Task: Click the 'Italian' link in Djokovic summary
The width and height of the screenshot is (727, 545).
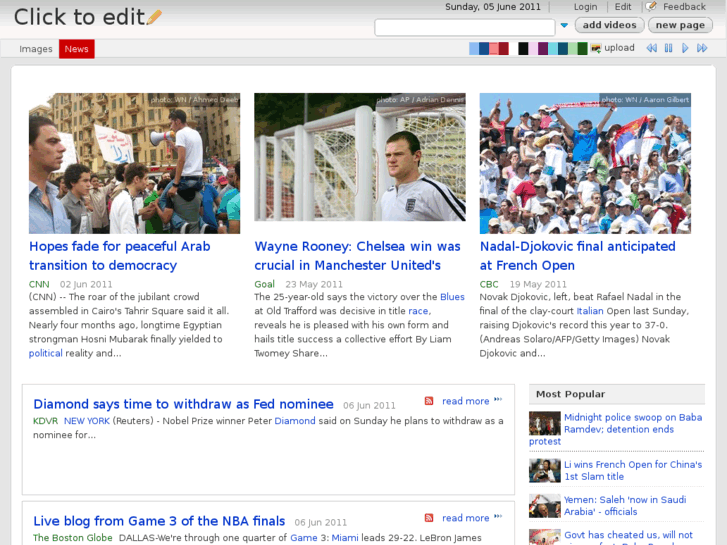Action: click(590, 311)
